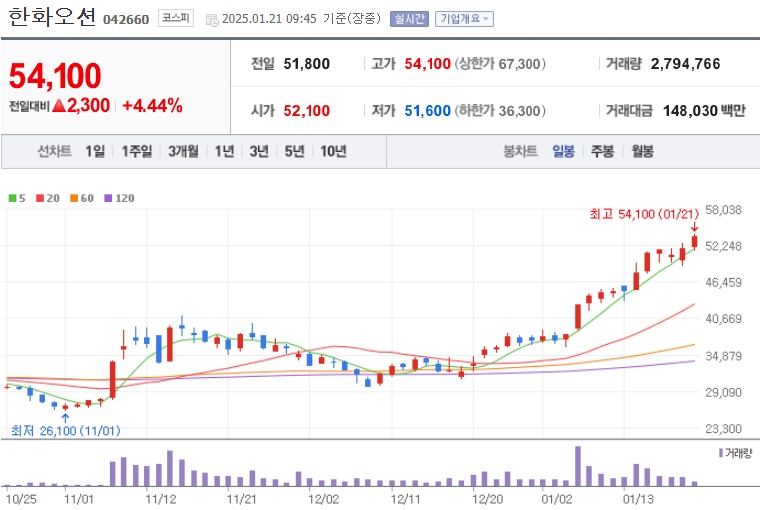Image resolution: width=760 pixels, height=510 pixels.
Task: Click the 12/02 date axis label
Action: [324, 499]
